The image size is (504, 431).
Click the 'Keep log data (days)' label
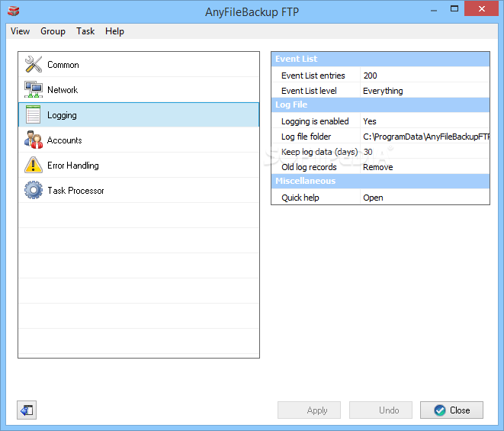coord(319,152)
